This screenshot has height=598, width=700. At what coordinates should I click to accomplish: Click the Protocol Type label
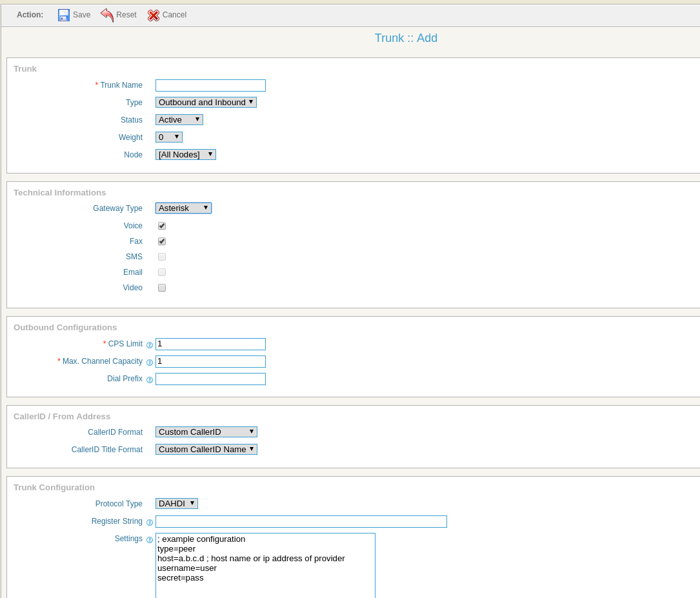[119, 503]
